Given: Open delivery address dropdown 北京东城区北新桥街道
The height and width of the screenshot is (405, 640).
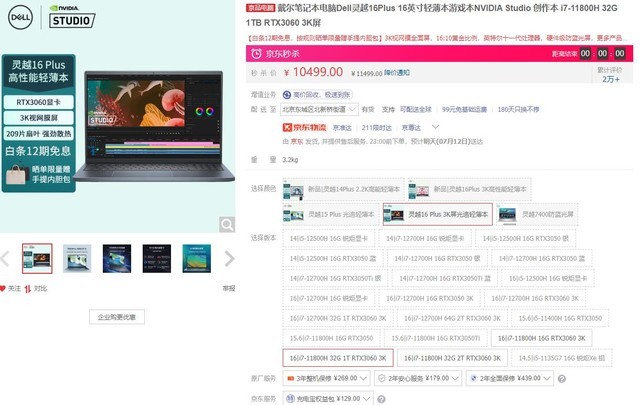Looking at the screenshot, I should (319, 109).
